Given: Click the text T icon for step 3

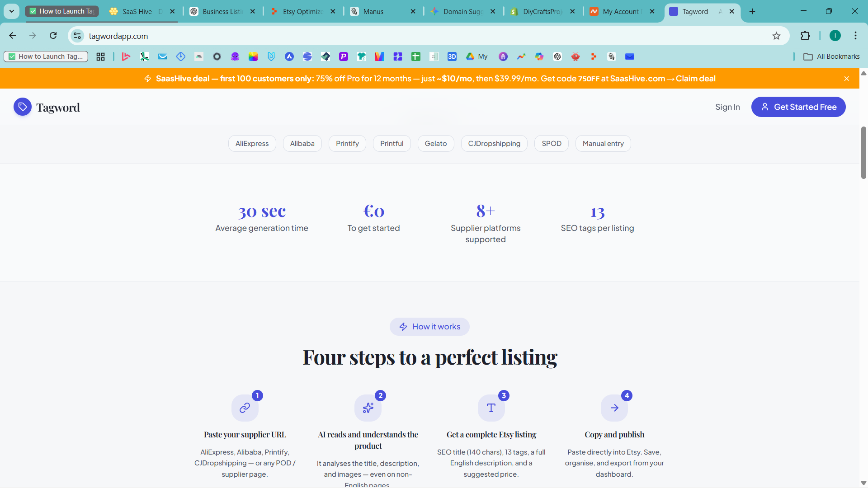Looking at the screenshot, I should point(491,408).
